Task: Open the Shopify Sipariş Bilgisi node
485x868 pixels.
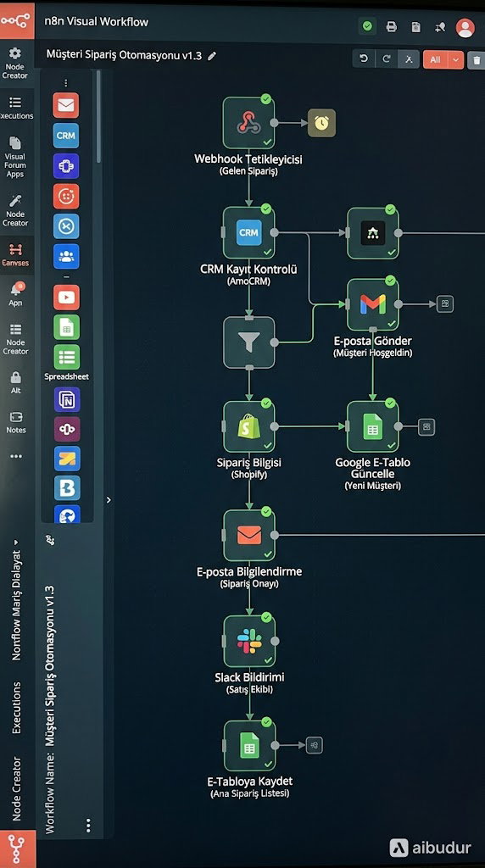Action: pos(249,426)
